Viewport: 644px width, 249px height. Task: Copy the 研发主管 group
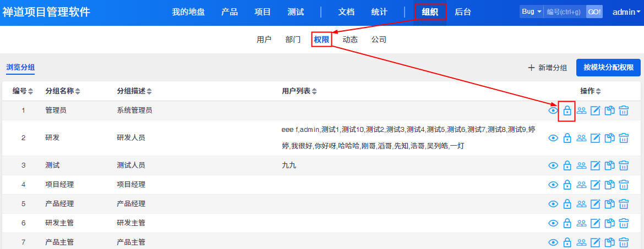click(609, 223)
